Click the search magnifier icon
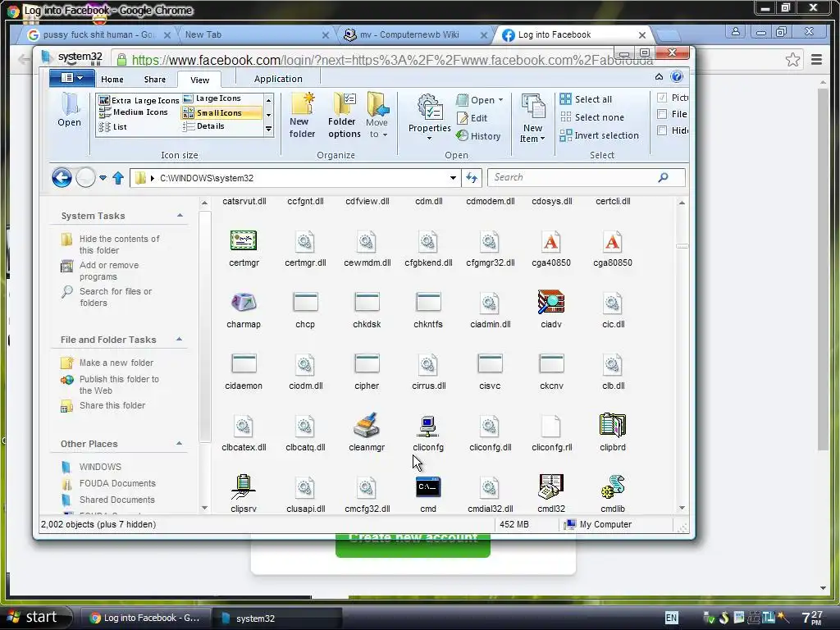 [663, 177]
